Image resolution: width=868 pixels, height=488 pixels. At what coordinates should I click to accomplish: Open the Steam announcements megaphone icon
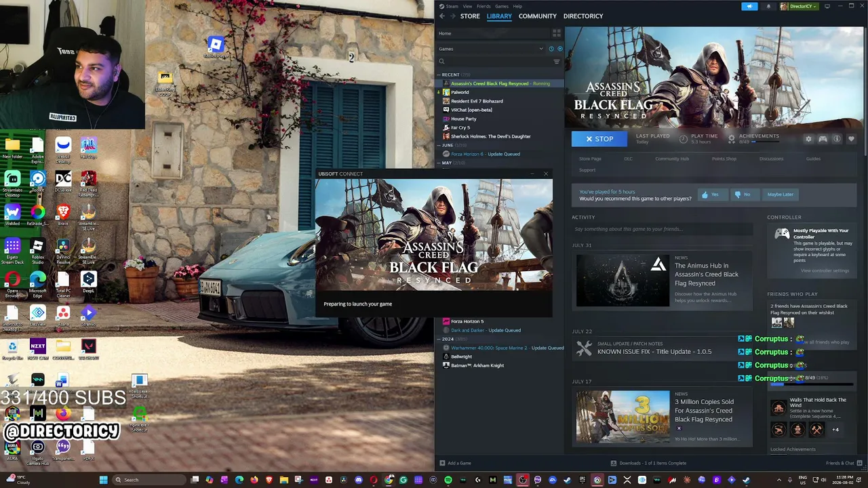[749, 7]
